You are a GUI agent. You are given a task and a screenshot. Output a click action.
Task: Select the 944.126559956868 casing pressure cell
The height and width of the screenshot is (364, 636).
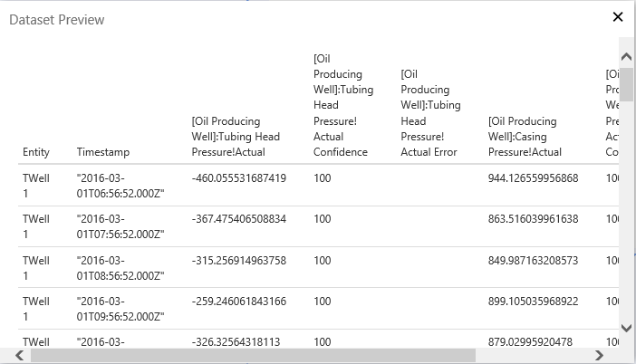(533, 178)
